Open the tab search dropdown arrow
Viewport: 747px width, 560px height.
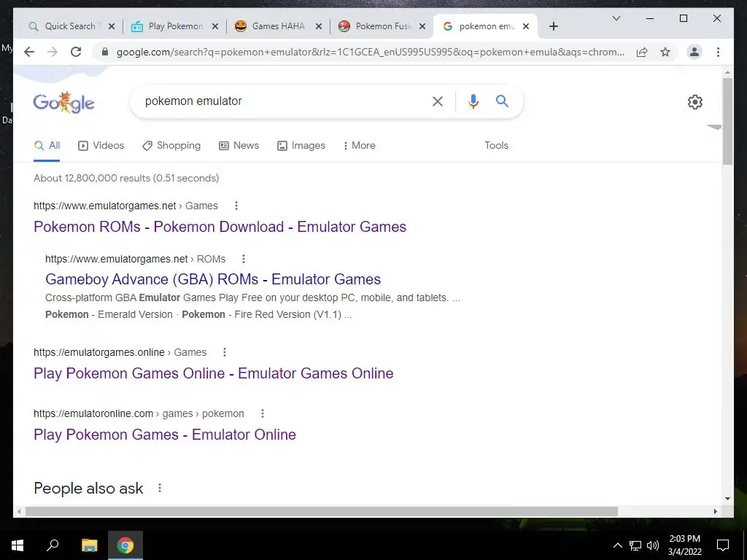tap(616, 18)
